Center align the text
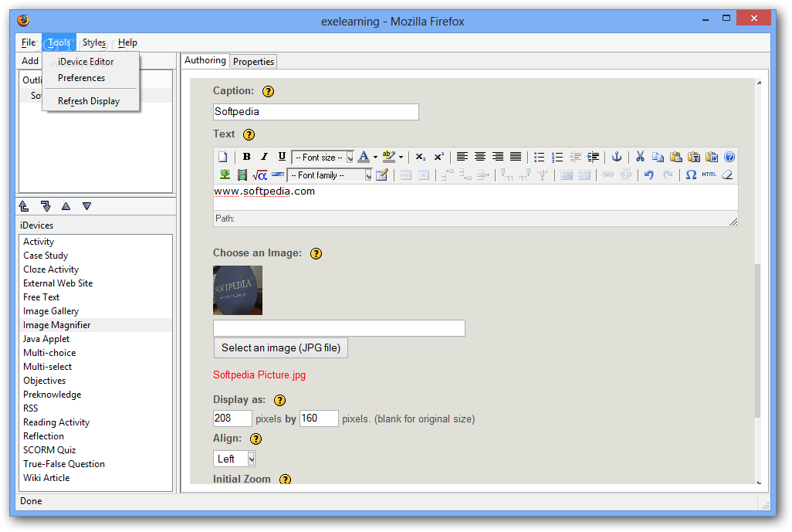Viewport: 792px width, 532px height. click(480, 157)
